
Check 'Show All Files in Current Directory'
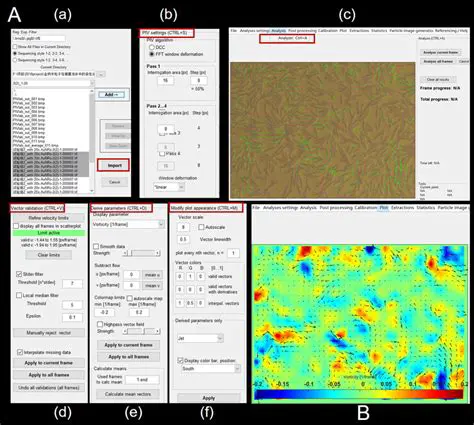[15, 47]
